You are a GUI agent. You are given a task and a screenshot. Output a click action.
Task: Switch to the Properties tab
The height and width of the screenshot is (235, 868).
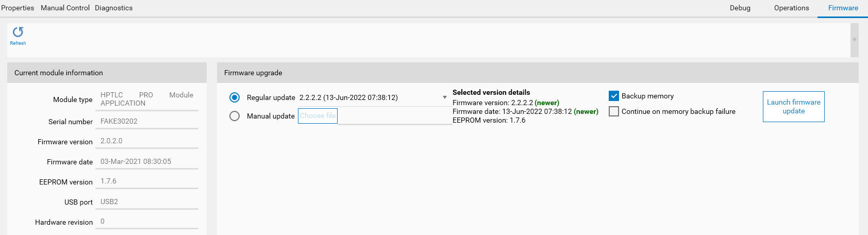click(18, 8)
